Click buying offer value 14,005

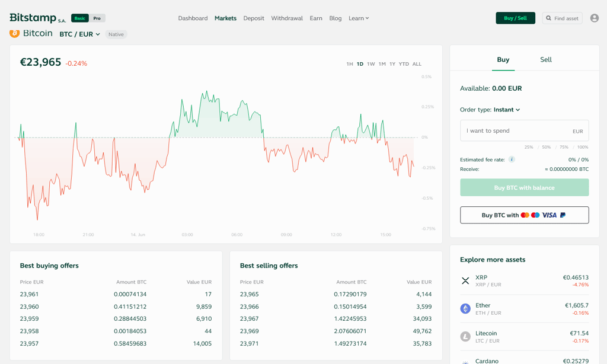(203, 343)
